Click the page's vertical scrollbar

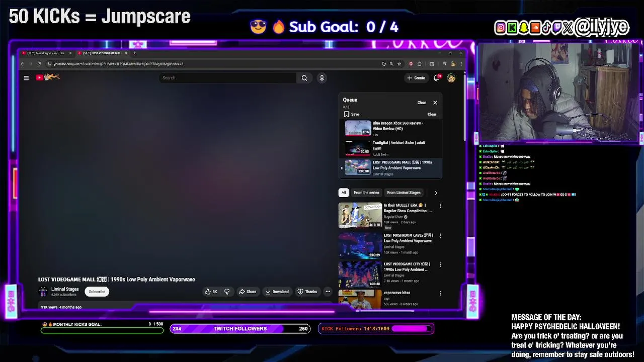[464, 108]
